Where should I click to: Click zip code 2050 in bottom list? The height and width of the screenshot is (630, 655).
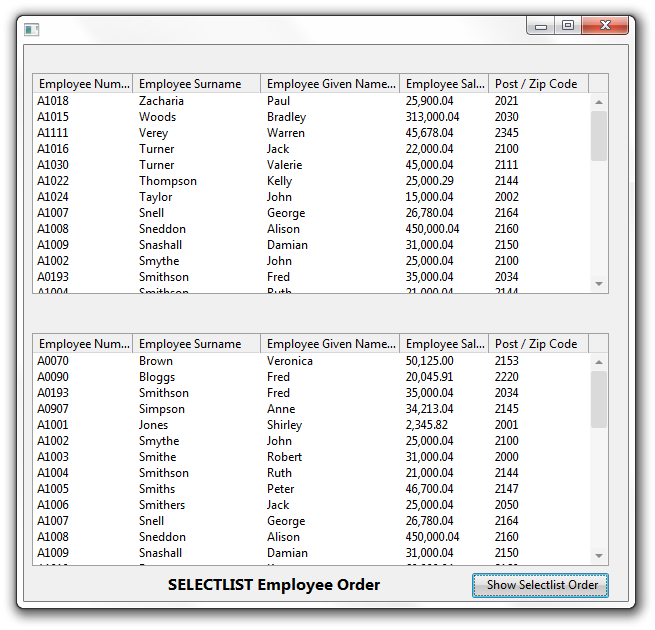point(507,505)
